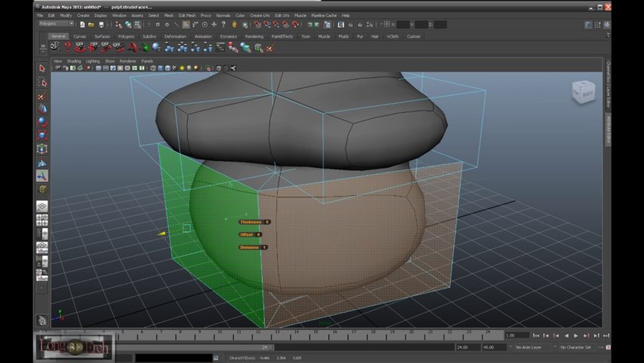Click the film reel shelf icon

pos(55,47)
